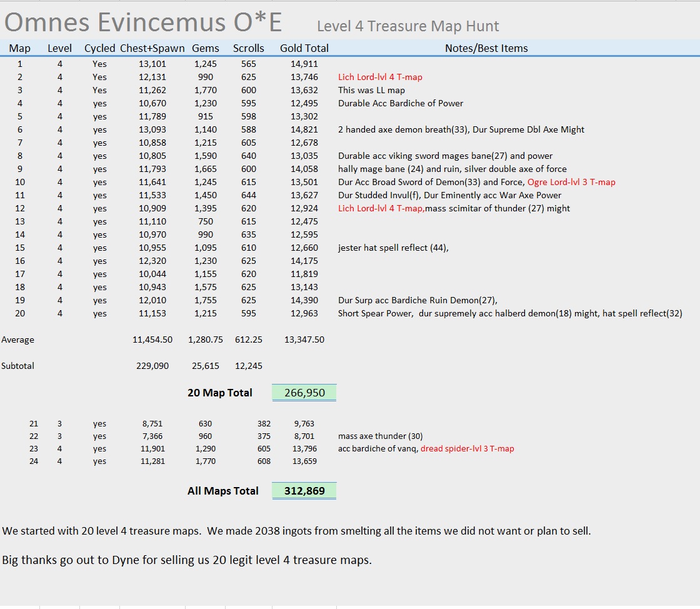Select the '20 Map Total' label cell
700x609 pixels.
coord(220,393)
